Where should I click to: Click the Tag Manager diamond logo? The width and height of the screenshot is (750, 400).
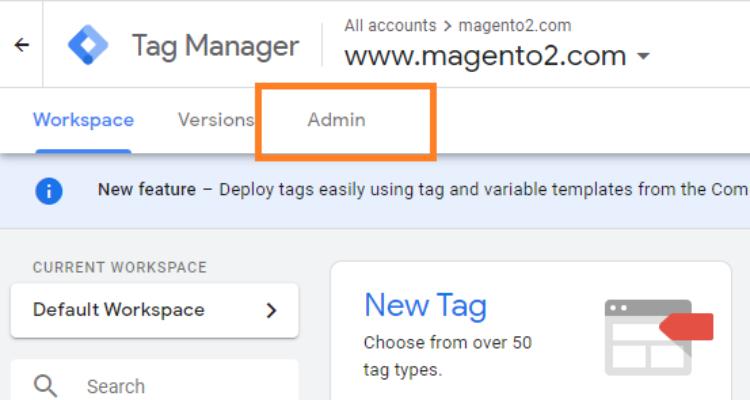87,46
